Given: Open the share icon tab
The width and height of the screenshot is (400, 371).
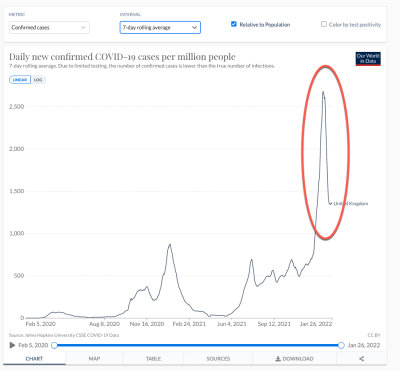Looking at the screenshot, I should [x=362, y=359].
